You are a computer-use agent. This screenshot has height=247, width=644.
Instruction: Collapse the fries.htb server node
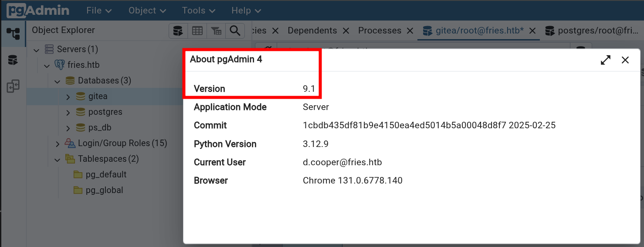tap(47, 65)
